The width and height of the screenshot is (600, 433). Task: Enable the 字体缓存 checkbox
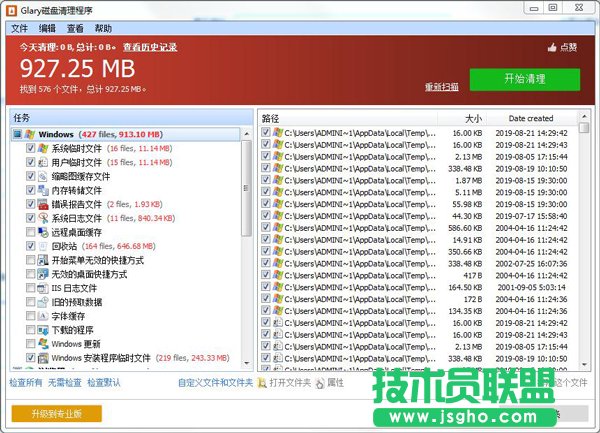point(30,315)
